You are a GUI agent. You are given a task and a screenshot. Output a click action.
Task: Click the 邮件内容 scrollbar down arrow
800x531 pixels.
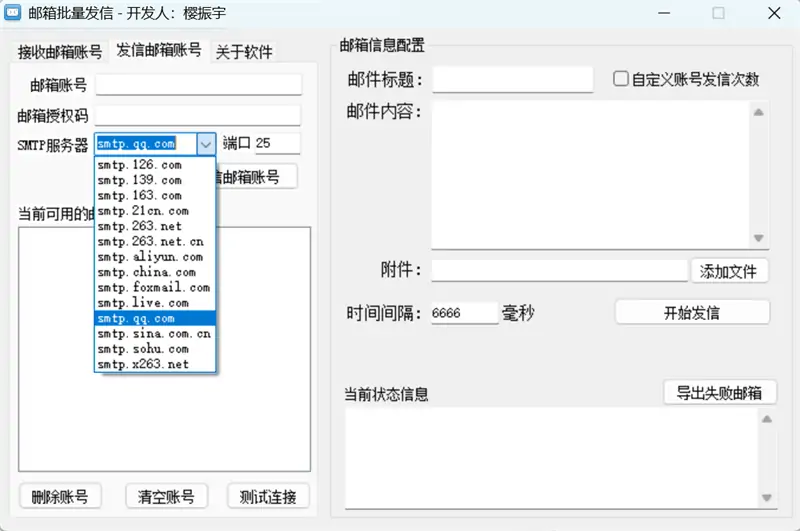coord(758,238)
